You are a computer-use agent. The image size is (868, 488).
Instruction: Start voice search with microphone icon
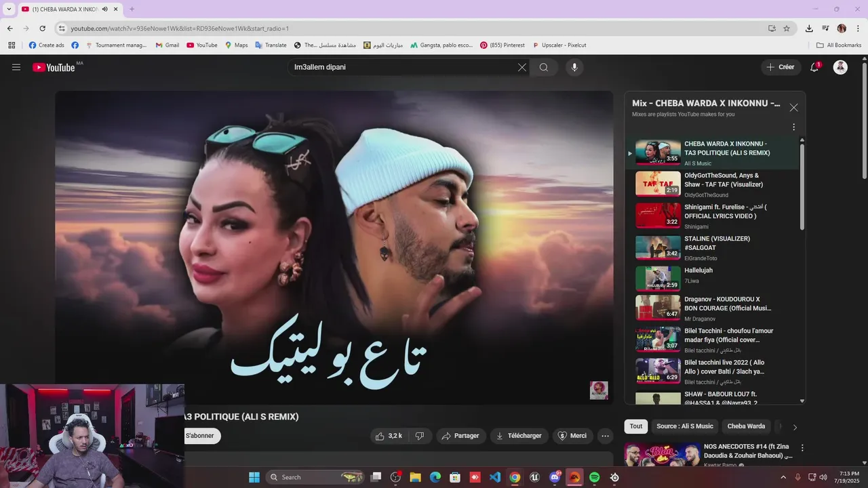pyautogui.click(x=574, y=67)
